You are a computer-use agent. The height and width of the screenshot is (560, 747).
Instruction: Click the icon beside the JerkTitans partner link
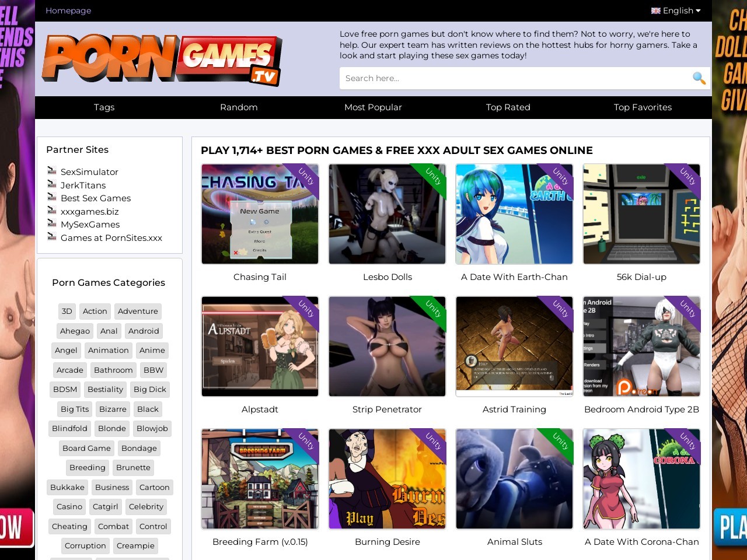(52, 184)
